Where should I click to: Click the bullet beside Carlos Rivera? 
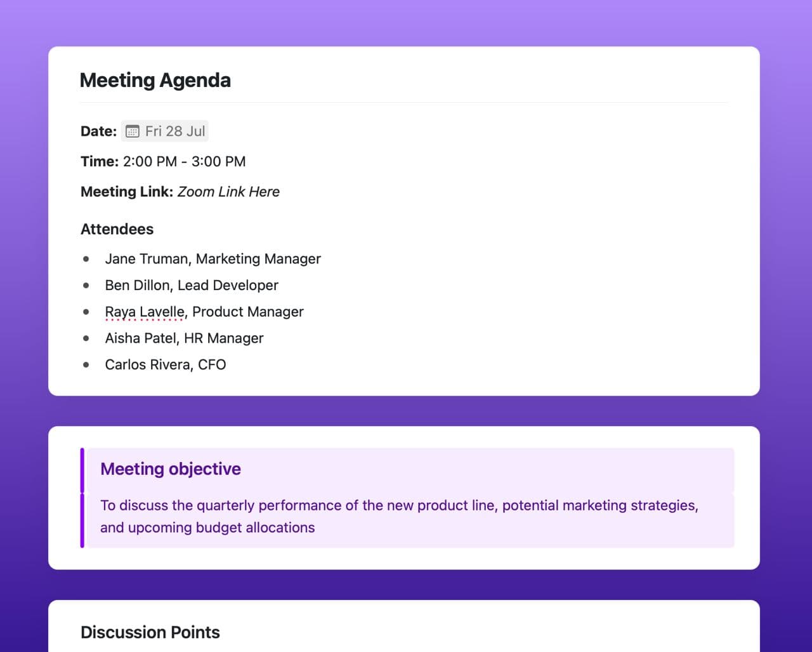pyautogui.click(x=86, y=365)
